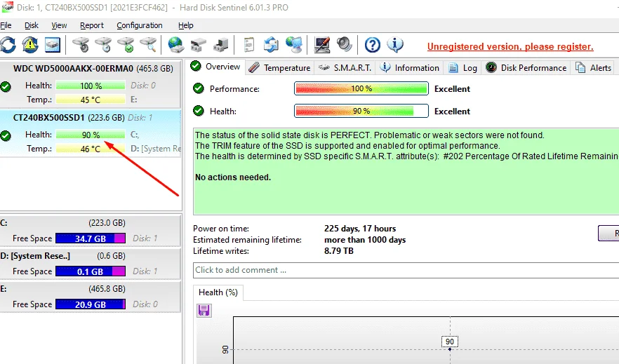Switch to the Disk Performance tab

[x=526, y=68]
